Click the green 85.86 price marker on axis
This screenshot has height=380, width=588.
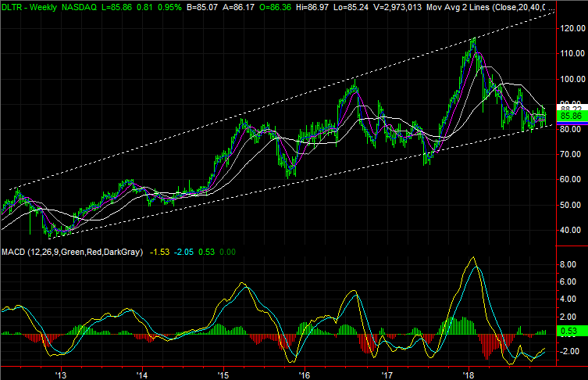pos(572,116)
